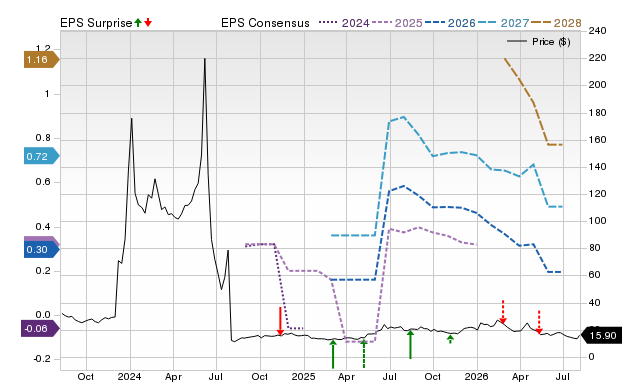Click the dotted red arrow near May 2026
The image size is (640, 382).
pos(539,322)
